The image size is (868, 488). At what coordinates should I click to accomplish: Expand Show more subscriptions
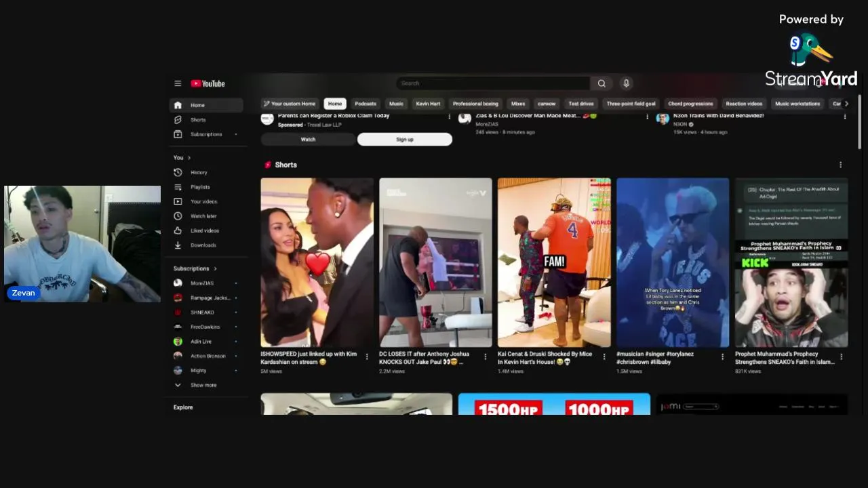click(206, 385)
